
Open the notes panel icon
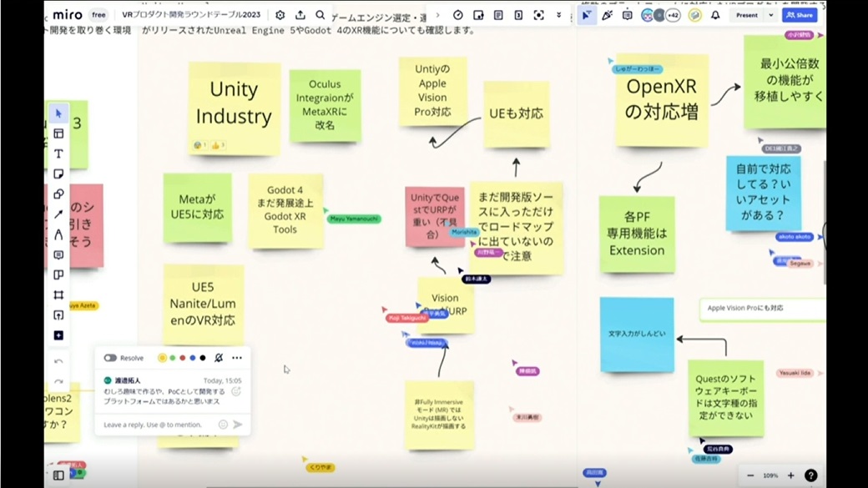(x=498, y=15)
